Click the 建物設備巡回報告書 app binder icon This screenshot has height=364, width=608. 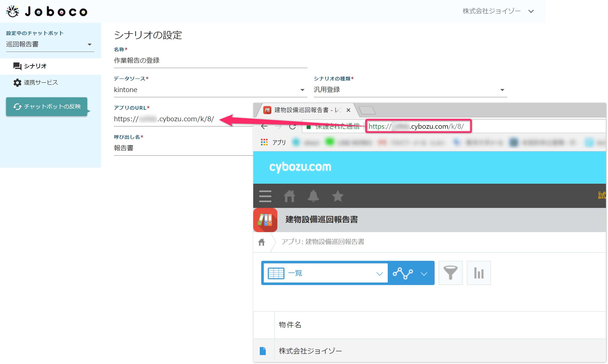coord(265,220)
